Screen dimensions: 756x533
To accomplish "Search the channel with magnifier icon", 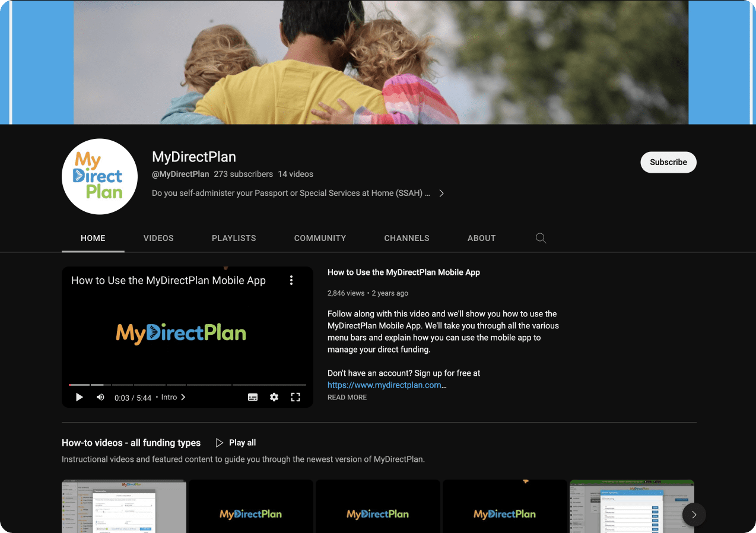I will 541,238.
